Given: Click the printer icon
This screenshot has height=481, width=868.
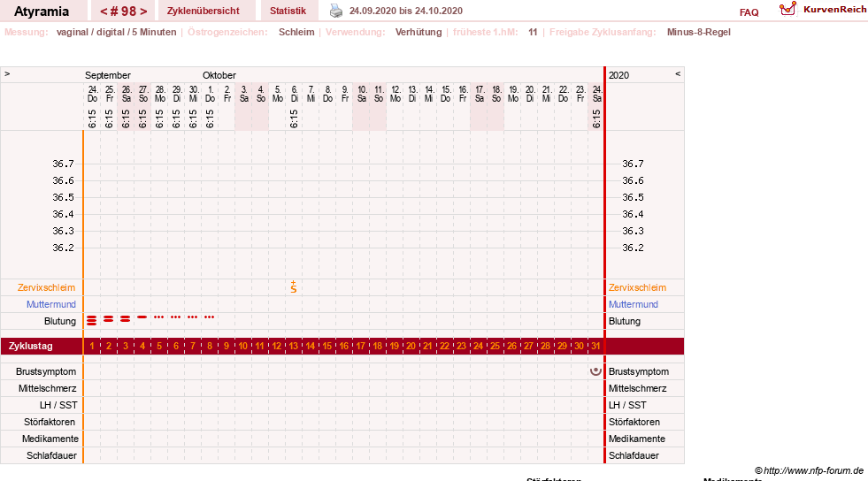Looking at the screenshot, I should 336,11.
